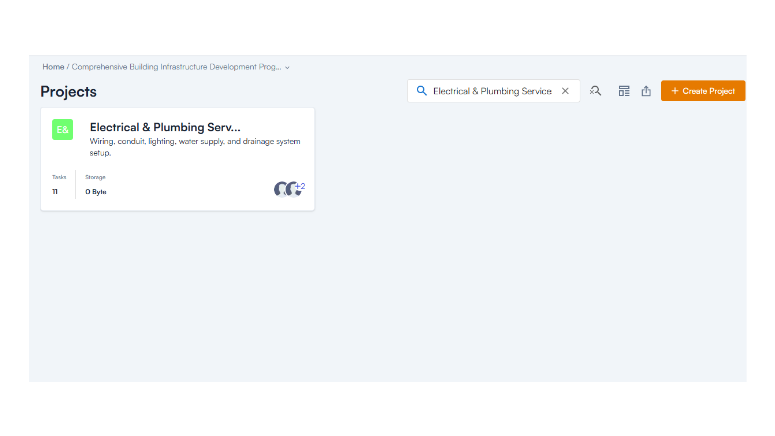The image size is (775, 436).
Task: Click the second member avatar on card
Action: [291, 189]
